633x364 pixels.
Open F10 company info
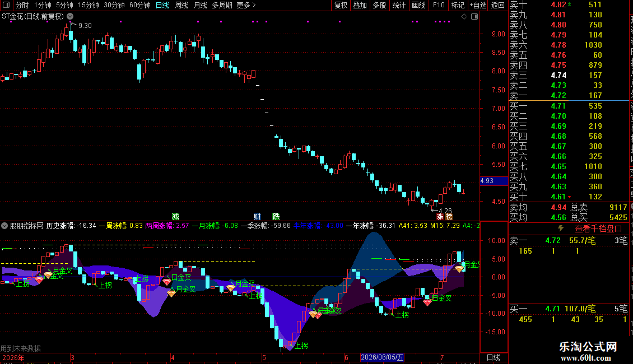pos(439,5)
